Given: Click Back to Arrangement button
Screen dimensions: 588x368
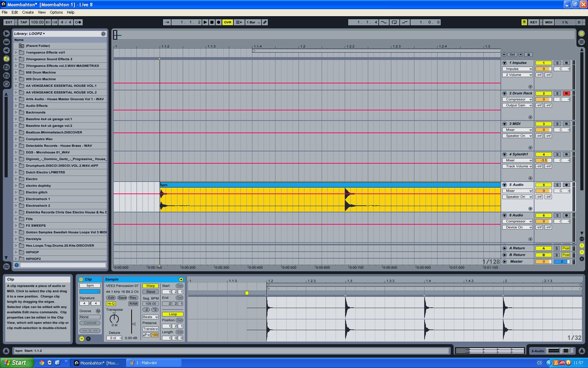Looking at the screenshot, I should pos(239,22).
